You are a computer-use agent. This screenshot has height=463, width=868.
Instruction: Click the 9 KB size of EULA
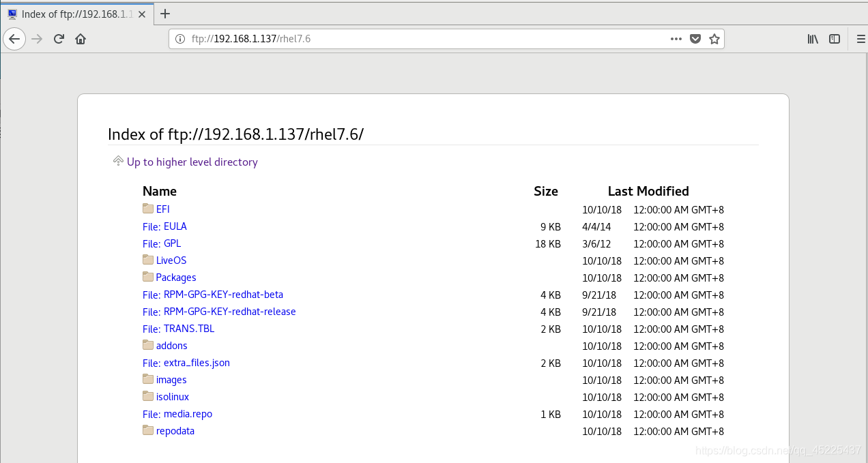[x=551, y=226]
